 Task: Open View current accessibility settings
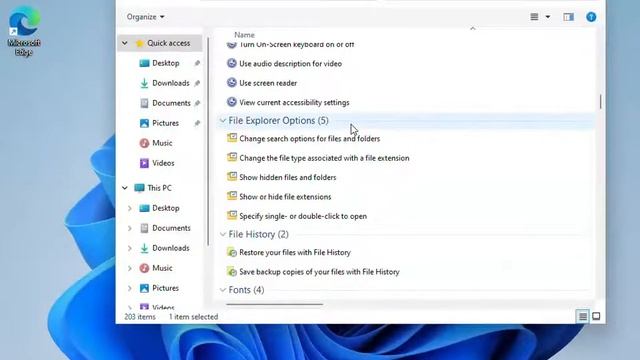click(x=294, y=102)
